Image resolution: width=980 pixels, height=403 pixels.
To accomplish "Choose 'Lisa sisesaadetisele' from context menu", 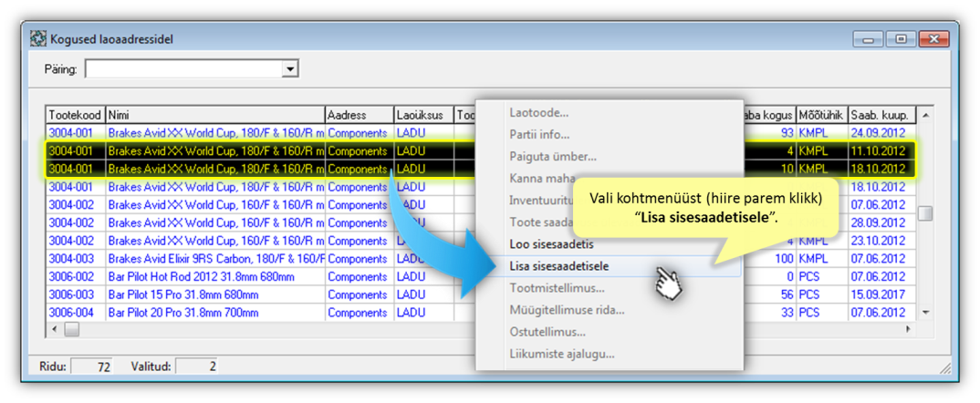I will [x=559, y=266].
